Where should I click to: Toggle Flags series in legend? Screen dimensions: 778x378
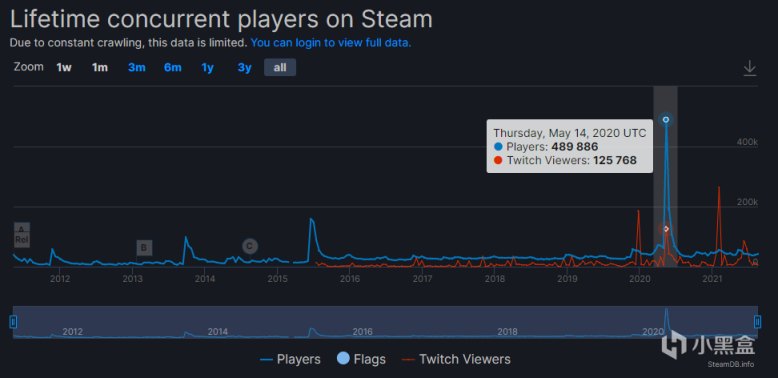[361, 359]
